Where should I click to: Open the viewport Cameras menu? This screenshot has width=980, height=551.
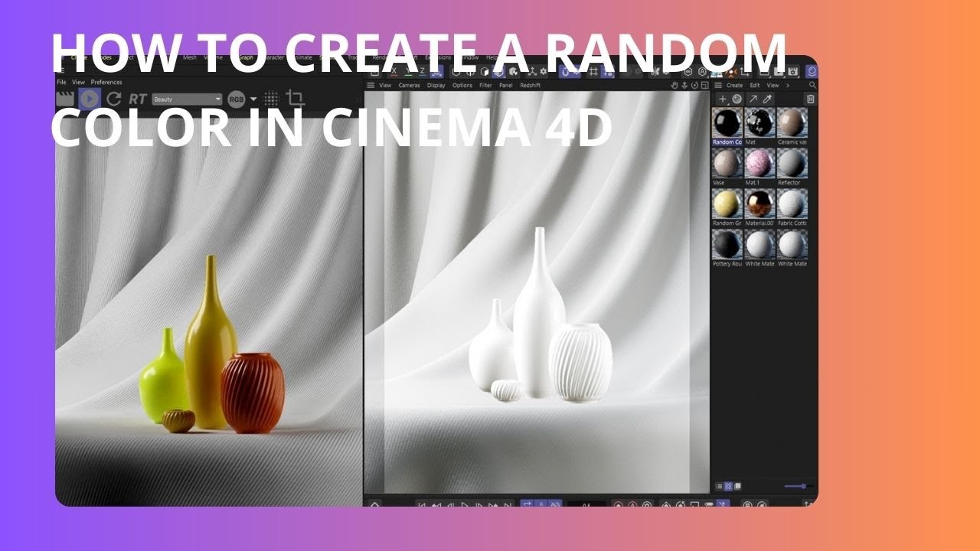coord(409,85)
